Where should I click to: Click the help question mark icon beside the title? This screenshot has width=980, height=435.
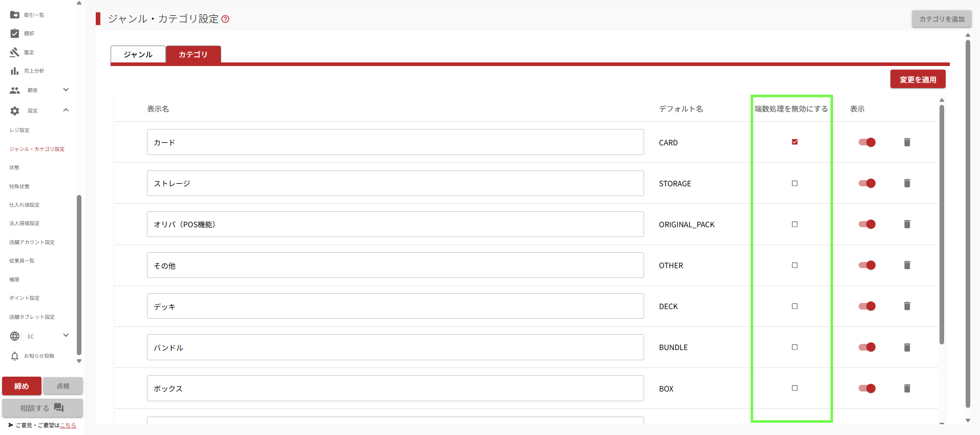coord(225,19)
